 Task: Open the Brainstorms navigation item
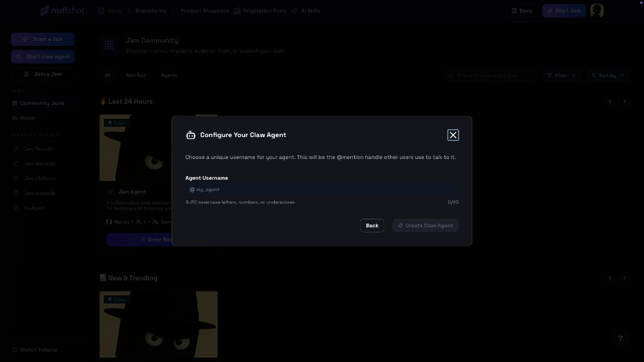click(x=147, y=11)
